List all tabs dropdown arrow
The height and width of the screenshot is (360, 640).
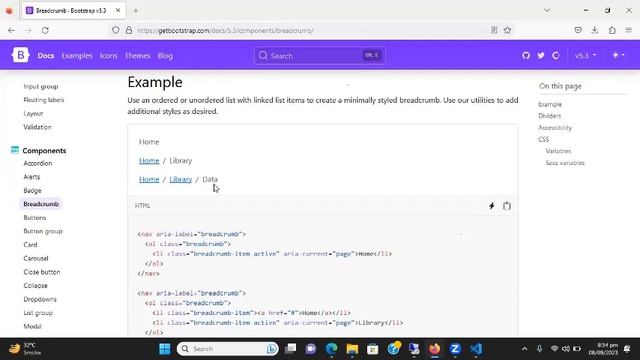click(547, 11)
